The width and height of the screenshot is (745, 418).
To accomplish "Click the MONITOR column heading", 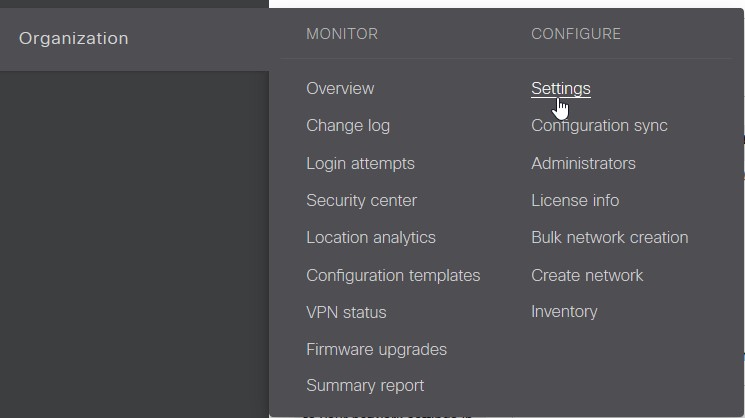I will coord(342,34).
